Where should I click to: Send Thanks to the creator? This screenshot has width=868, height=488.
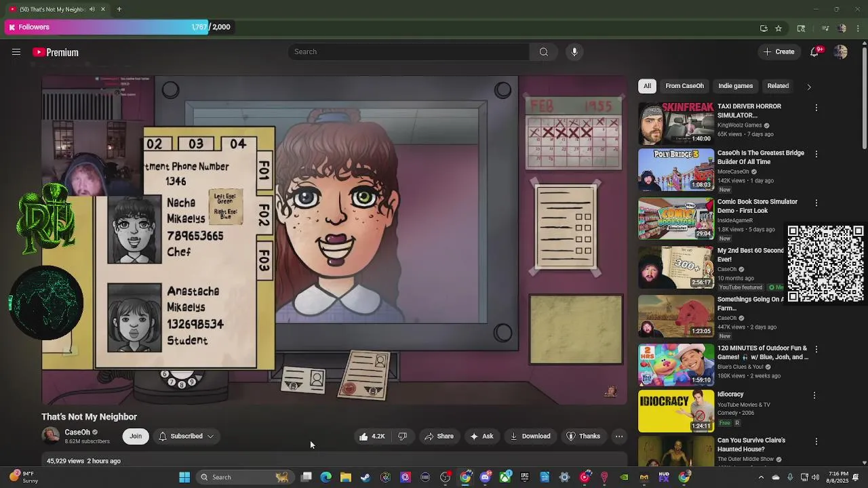tap(583, 436)
